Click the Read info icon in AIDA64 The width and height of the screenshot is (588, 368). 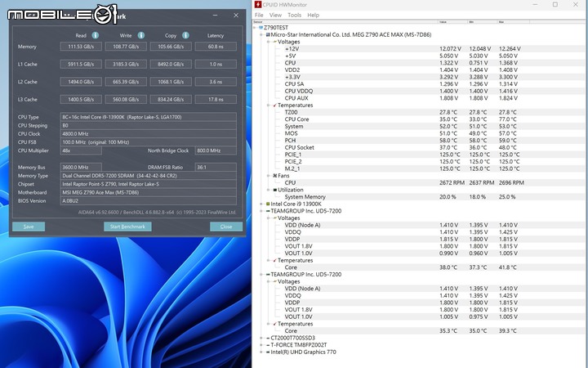pos(96,35)
